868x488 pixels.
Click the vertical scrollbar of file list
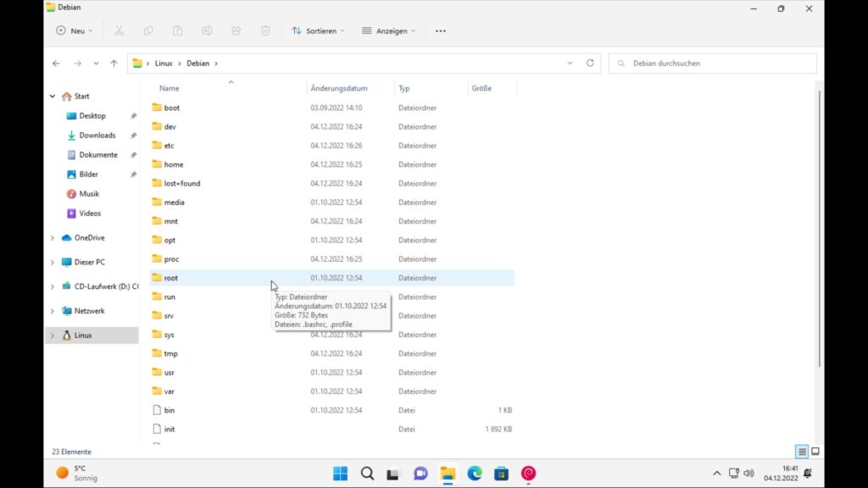(x=819, y=229)
